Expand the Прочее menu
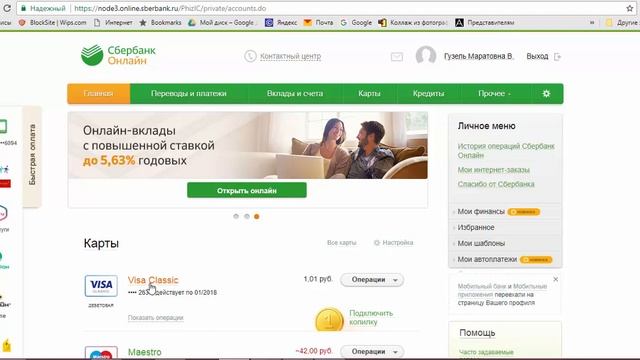Viewport: 640px width, 360px height. click(494, 93)
